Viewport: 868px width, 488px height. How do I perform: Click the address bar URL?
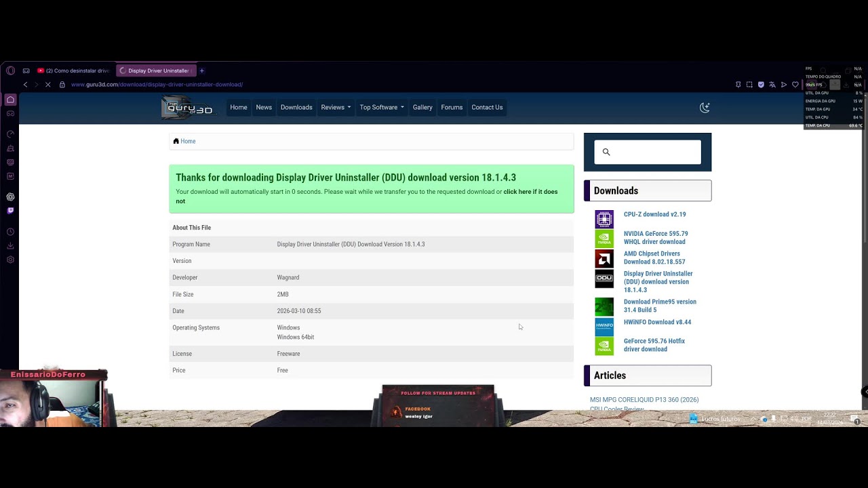click(x=157, y=85)
